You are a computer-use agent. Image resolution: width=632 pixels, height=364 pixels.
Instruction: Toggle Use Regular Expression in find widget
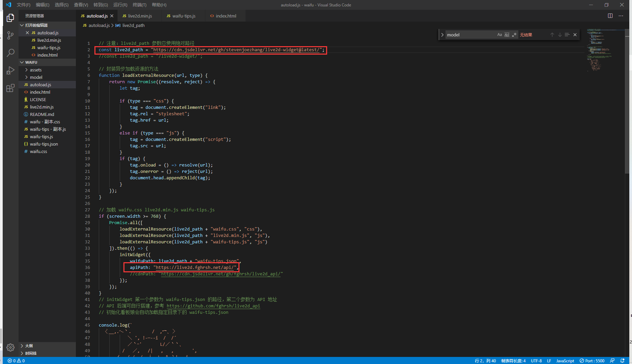514,35
